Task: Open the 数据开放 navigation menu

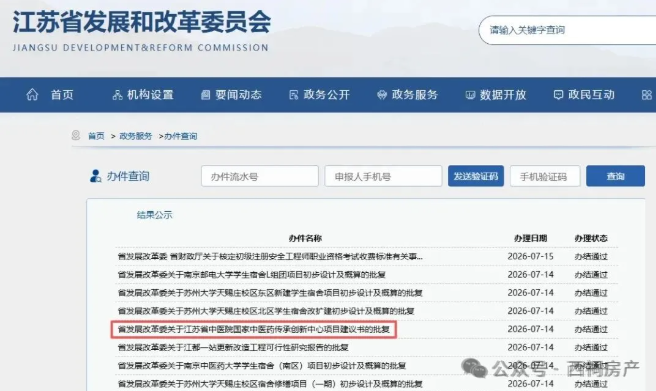Action: (x=503, y=95)
